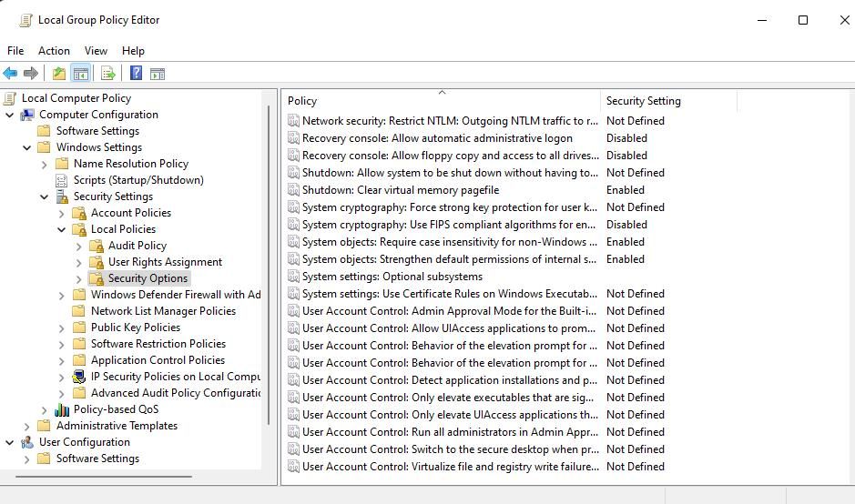The image size is (855, 504).
Task: Select System cryptography: Force strong key protection
Action: click(450, 207)
